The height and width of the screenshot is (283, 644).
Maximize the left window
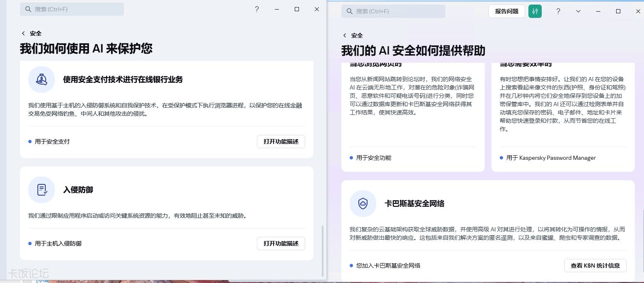297,9
